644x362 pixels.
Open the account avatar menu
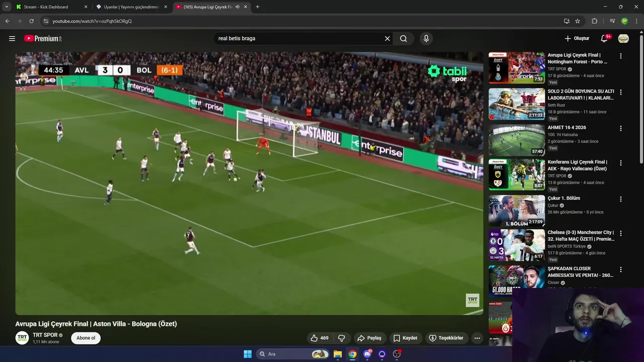coord(623,38)
